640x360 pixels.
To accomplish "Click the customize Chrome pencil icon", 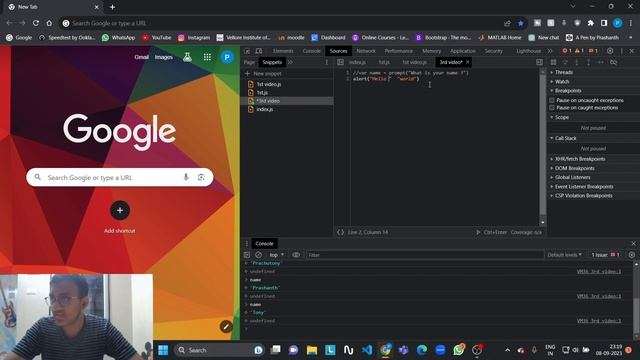I will 226,326.
